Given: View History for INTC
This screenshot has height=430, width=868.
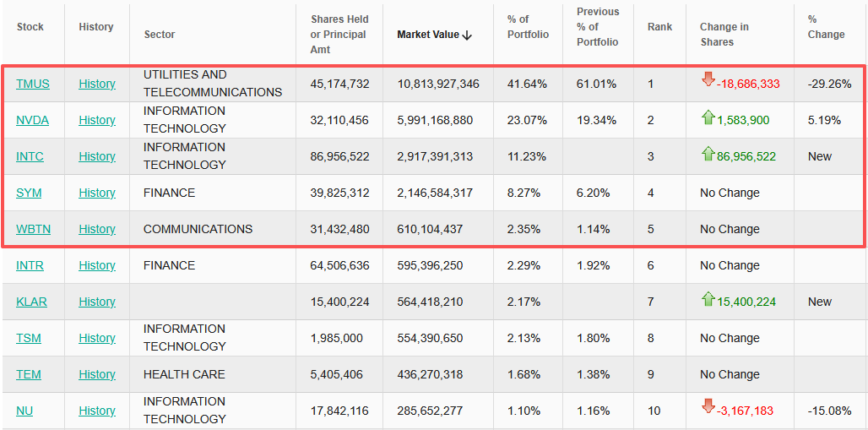Looking at the screenshot, I should click(x=97, y=156).
